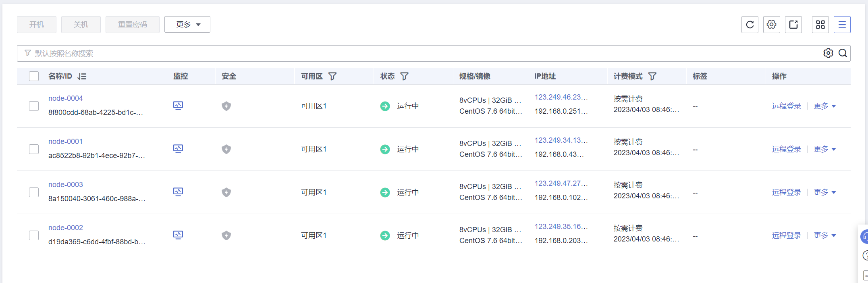Viewport: 868px width, 283px height.
Task: Switch to list view
Action: click(x=842, y=25)
